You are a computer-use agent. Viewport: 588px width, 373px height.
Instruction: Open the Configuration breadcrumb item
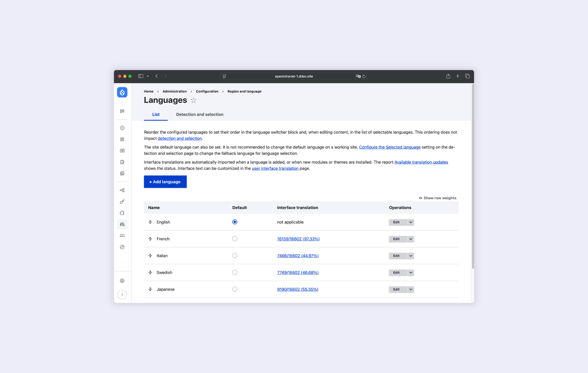207,91
